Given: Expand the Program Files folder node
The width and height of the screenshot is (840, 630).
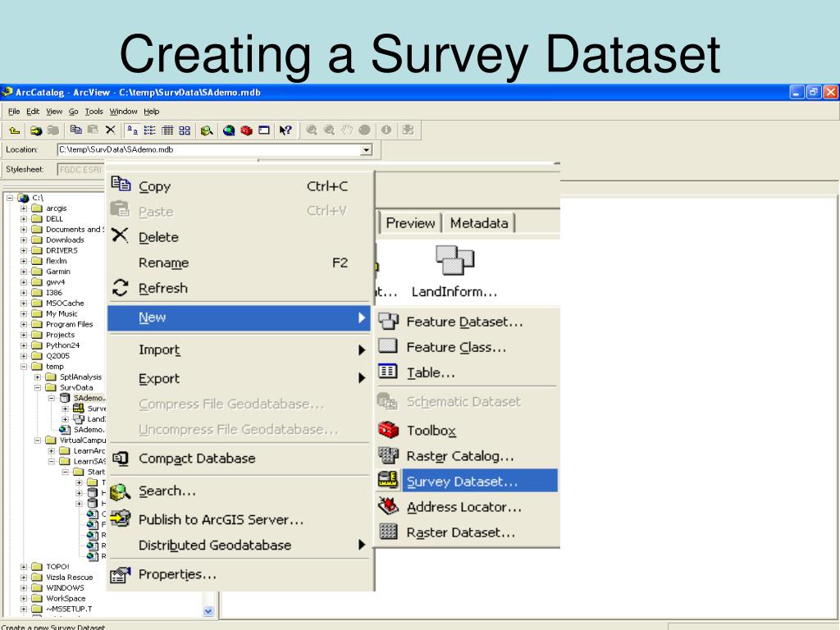Looking at the screenshot, I should (24, 324).
